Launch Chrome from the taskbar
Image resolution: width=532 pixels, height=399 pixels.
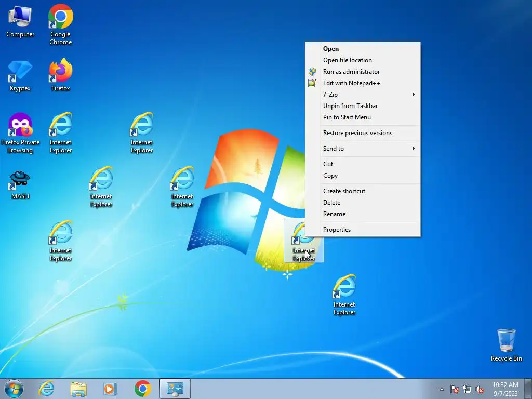coord(142,389)
